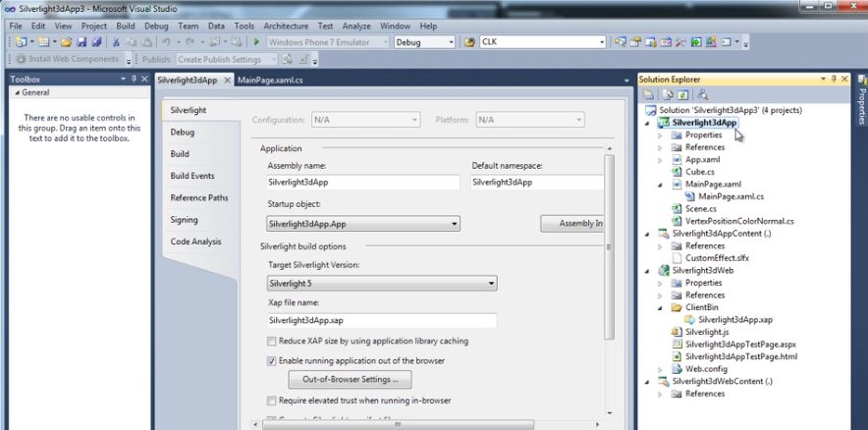868x430 pixels.
Task: Collapse the MainPage.xaml node
Action: (660, 185)
